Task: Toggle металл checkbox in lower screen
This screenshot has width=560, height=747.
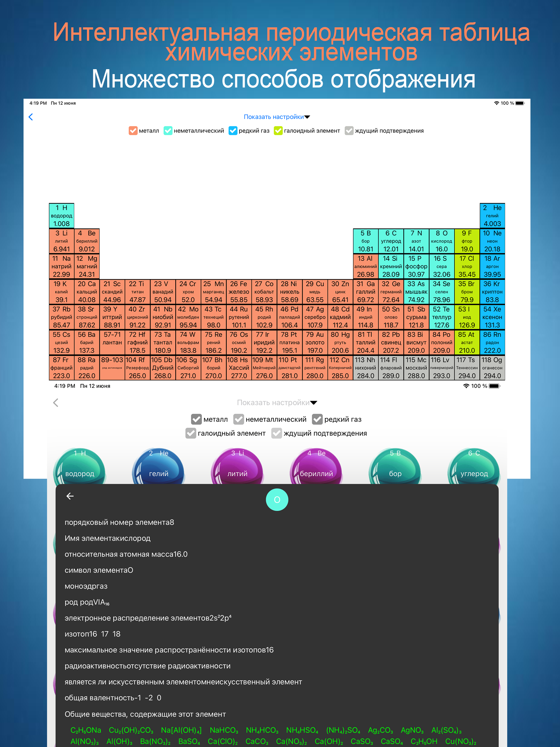Action: (x=196, y=419)
